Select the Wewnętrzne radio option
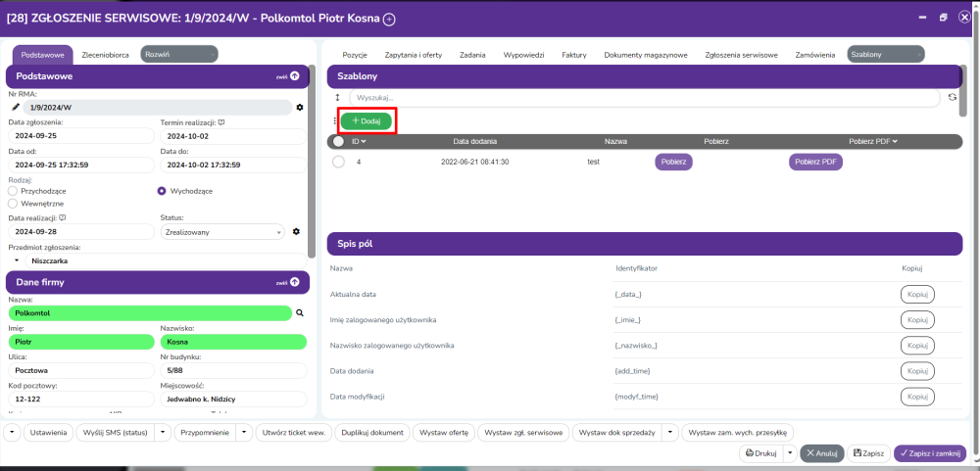This screenshot has width=980, height=471. (13, 203)
